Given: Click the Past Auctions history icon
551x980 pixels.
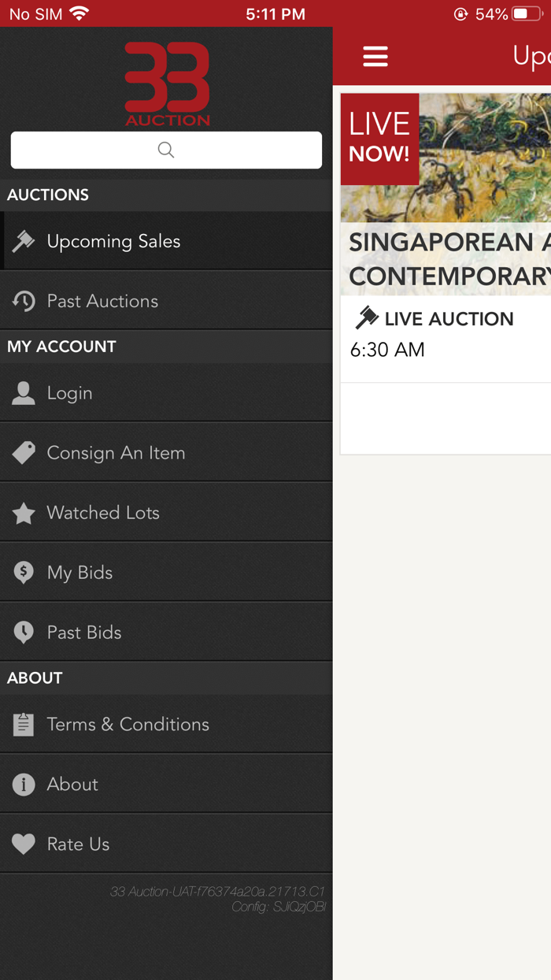Looking at the screenshot, I should pyautogui.click(x=24, y=301).
